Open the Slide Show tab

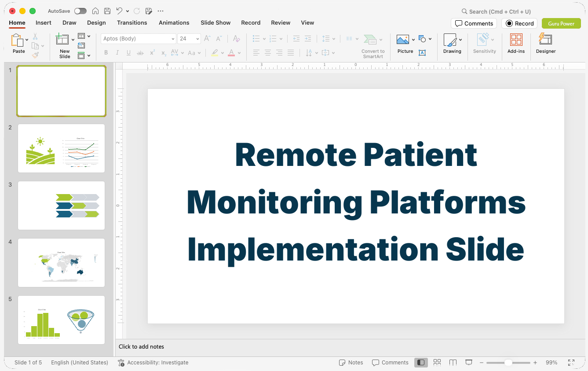tap(215, 23)
